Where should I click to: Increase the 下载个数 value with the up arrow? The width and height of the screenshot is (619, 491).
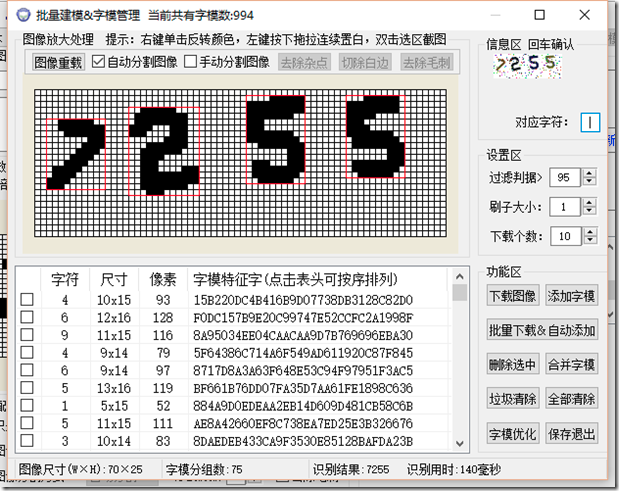point(589,231)
